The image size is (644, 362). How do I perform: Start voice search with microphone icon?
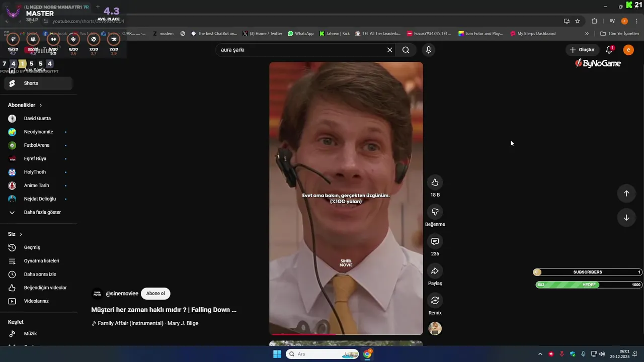click(429, 50)
